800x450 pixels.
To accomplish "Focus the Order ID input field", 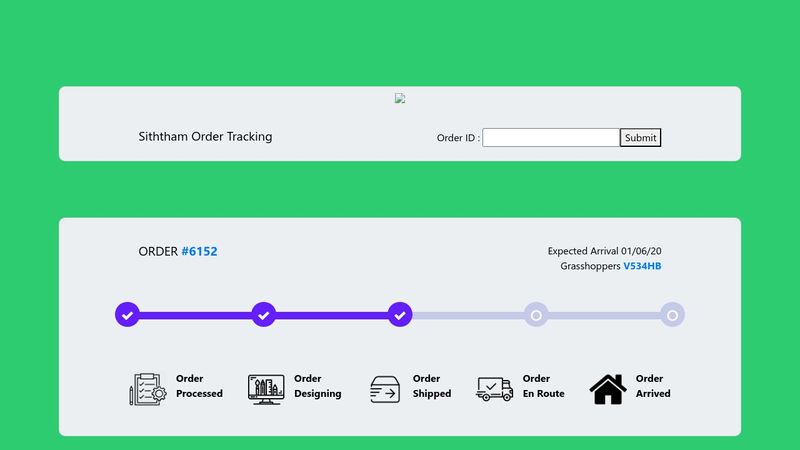I will coord(550,138).
